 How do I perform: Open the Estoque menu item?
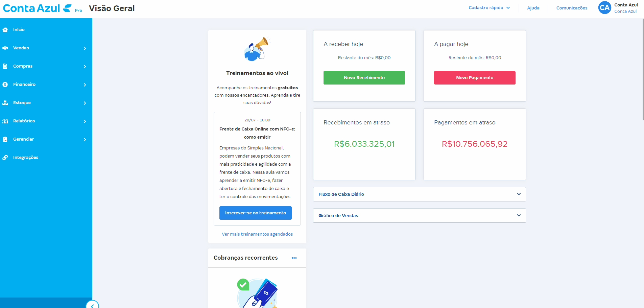coord(46,103)
